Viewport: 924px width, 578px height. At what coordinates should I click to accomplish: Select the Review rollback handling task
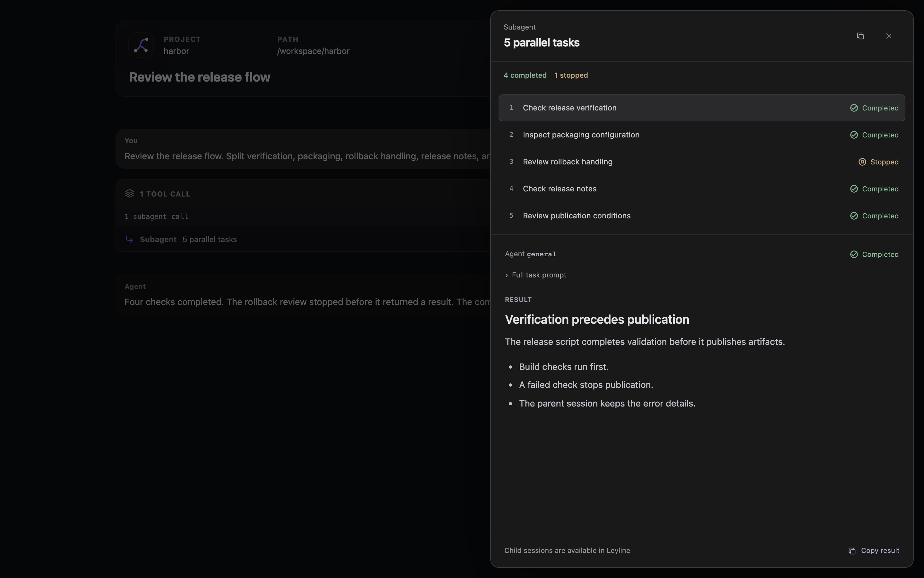[702, 162]
